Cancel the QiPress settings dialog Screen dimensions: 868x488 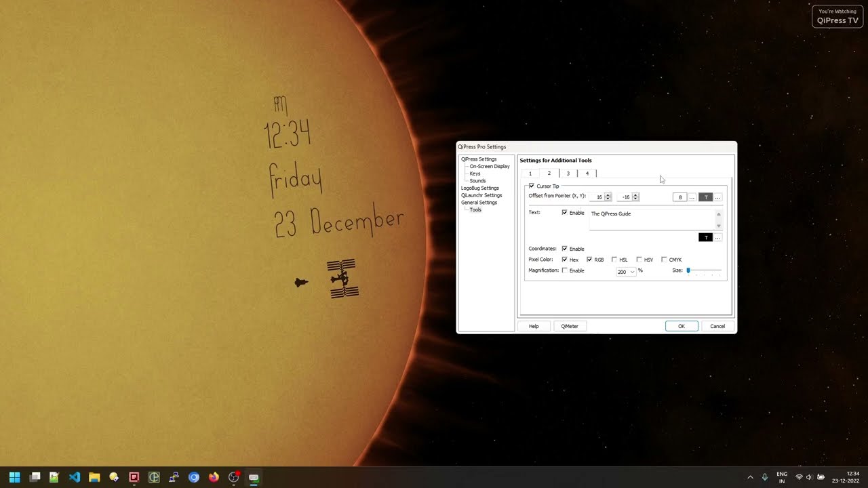(717, 326)
